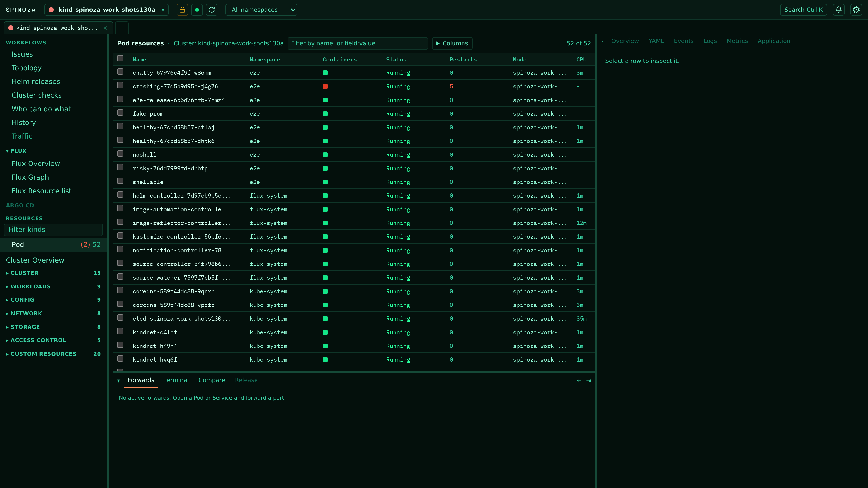Click the green container indicator for chatty pod
The height and width of the screenshot is (488, 868).
tap(325, 73)
